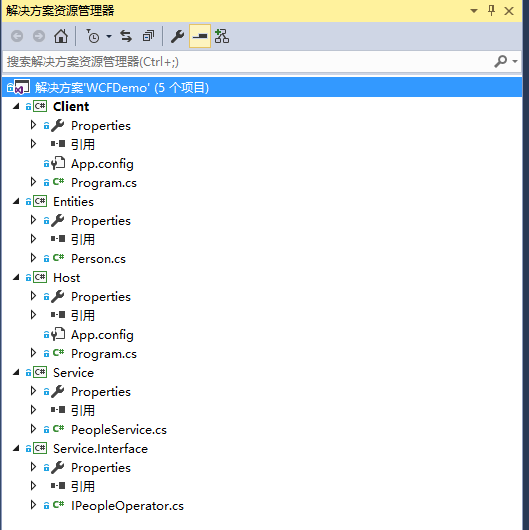Image resolution: width=529 pixels, height=530 pixels.
Task: Expand IPeopleOperator.cs file node
Action: tap(33, 506)
